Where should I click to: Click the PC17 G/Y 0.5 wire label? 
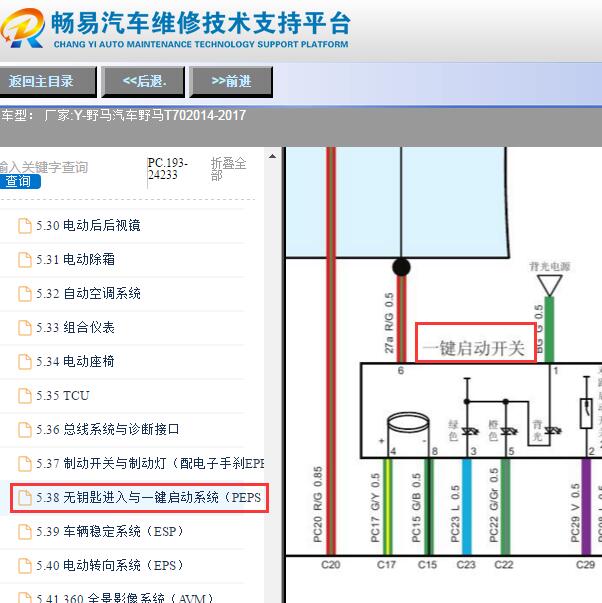click(x=375, y=508)
